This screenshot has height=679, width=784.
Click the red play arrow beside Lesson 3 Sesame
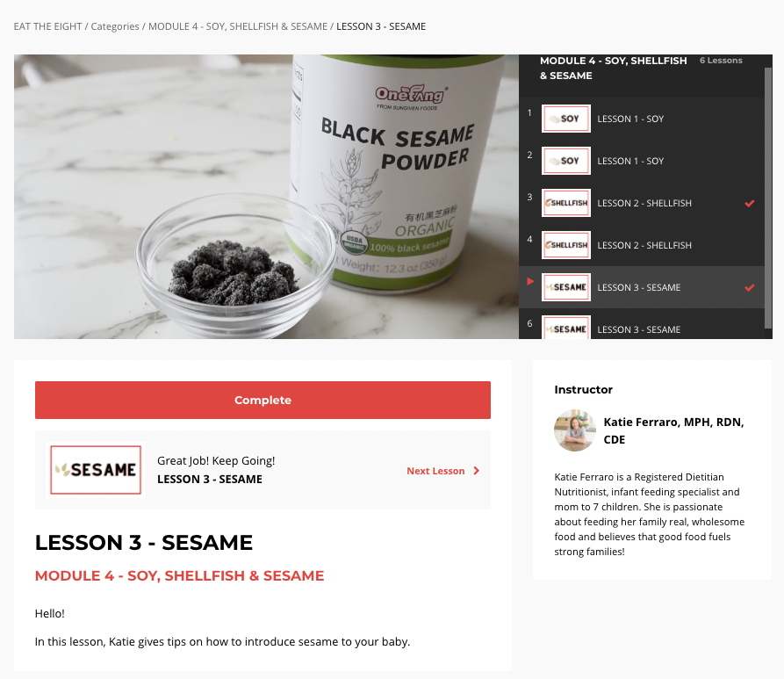pos(530,282)
